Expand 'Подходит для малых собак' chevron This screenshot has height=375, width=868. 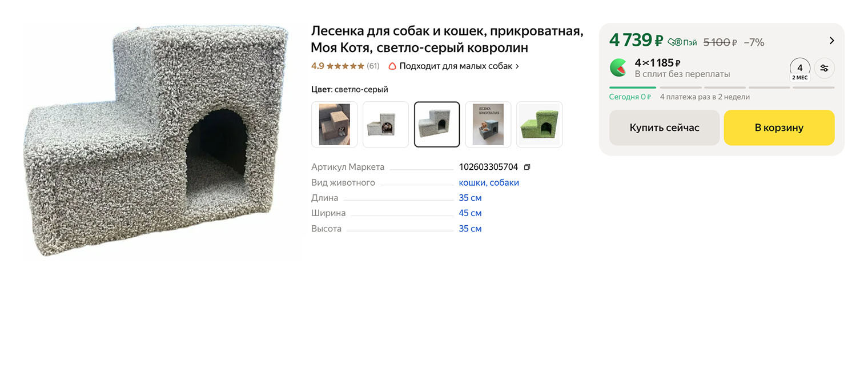coord(517,66)
